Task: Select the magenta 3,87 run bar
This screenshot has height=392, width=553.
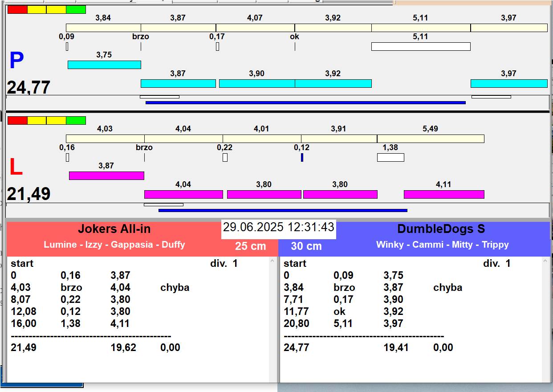Action: tap(106, 176)
